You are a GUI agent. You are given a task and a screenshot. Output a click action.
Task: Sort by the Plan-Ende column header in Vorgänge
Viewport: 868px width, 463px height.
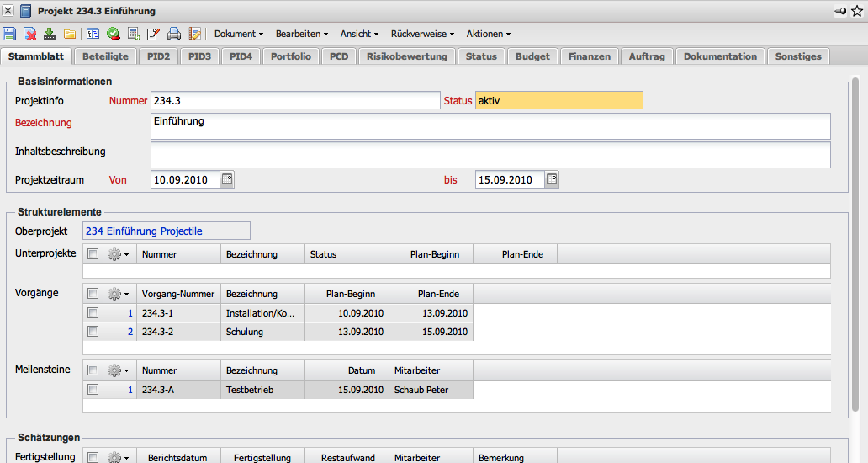point(439,294)
